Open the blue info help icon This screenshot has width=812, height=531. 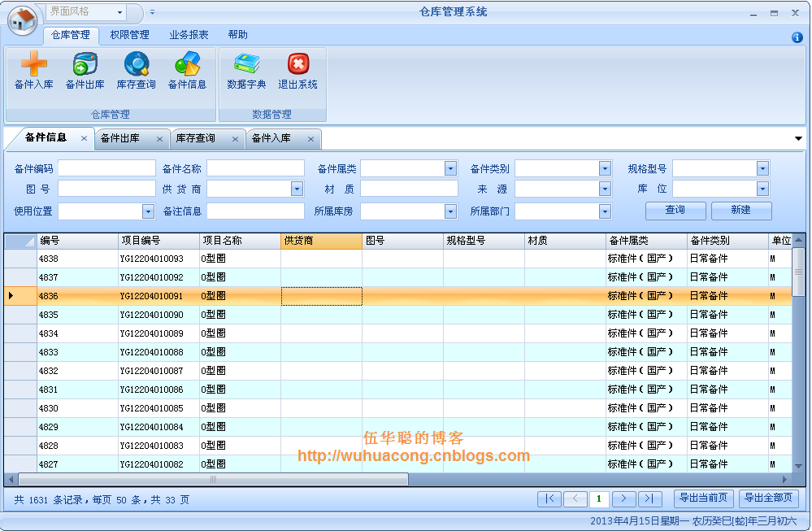point(797,37)
